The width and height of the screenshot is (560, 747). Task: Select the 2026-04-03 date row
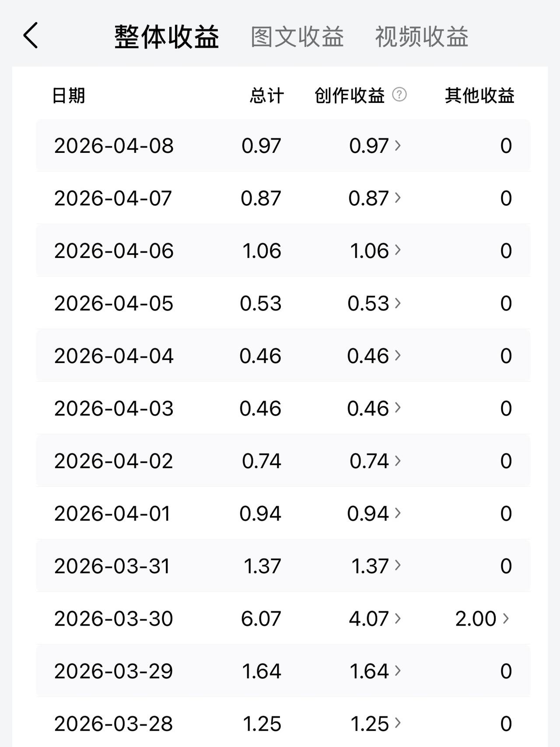[283, 408]
